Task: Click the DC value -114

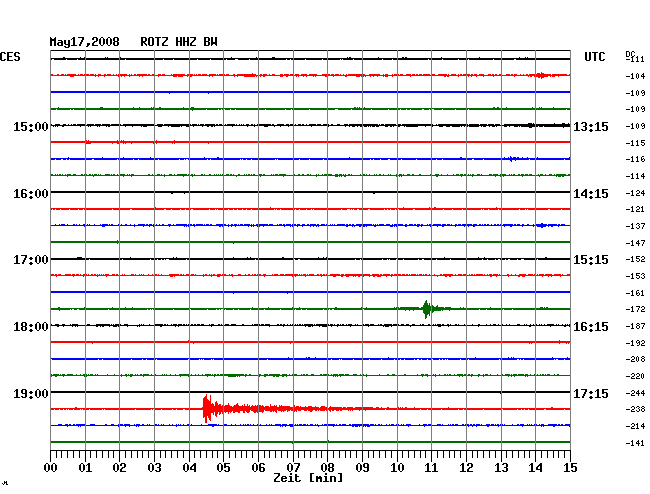Action: 635,176
